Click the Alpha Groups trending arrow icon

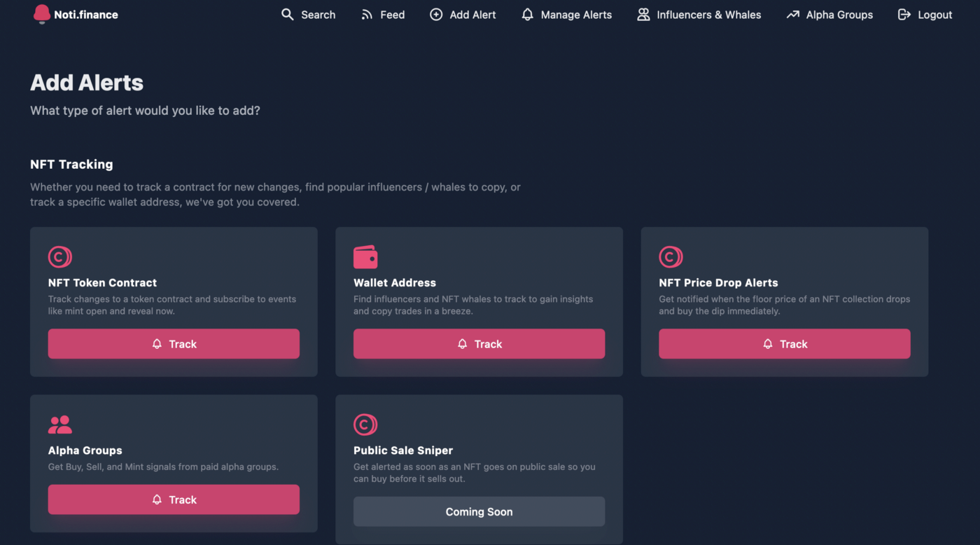pyautogui.click(x=792, y=15)
